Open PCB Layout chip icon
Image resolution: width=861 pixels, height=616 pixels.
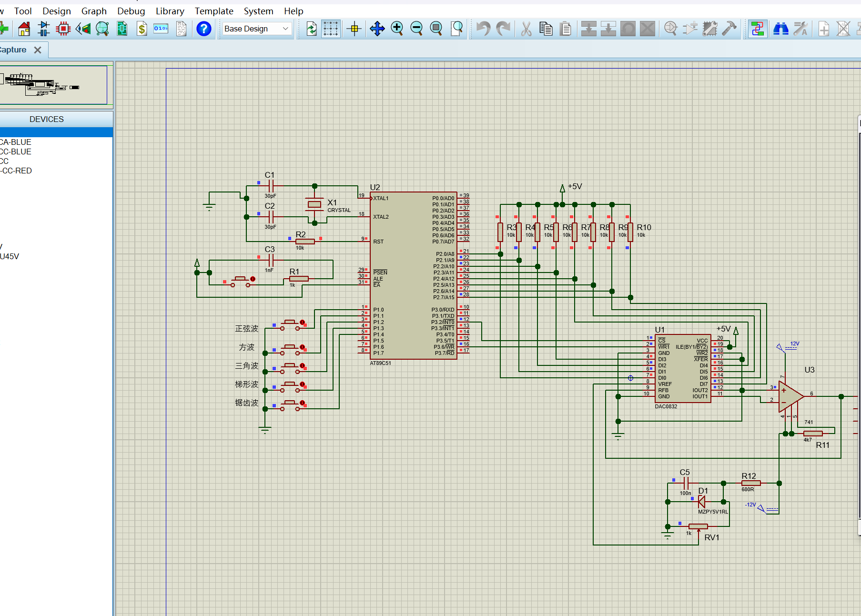[x=63, y=29]
